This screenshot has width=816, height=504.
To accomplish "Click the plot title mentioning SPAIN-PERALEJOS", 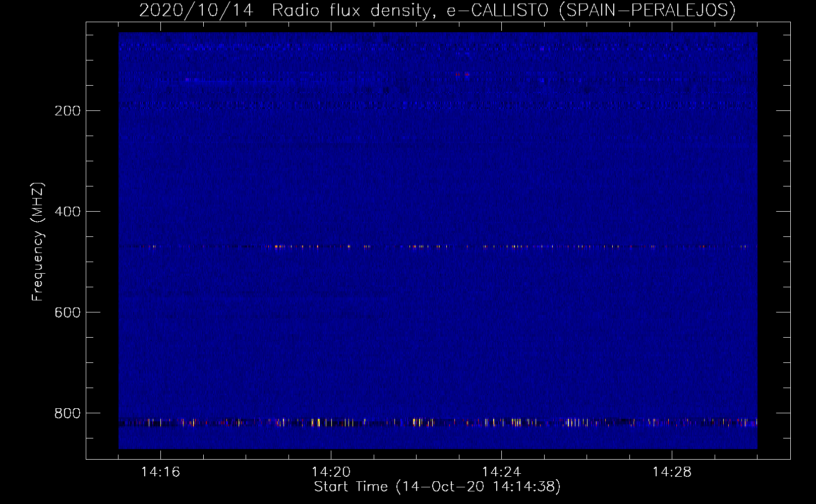I will point(437,10).
